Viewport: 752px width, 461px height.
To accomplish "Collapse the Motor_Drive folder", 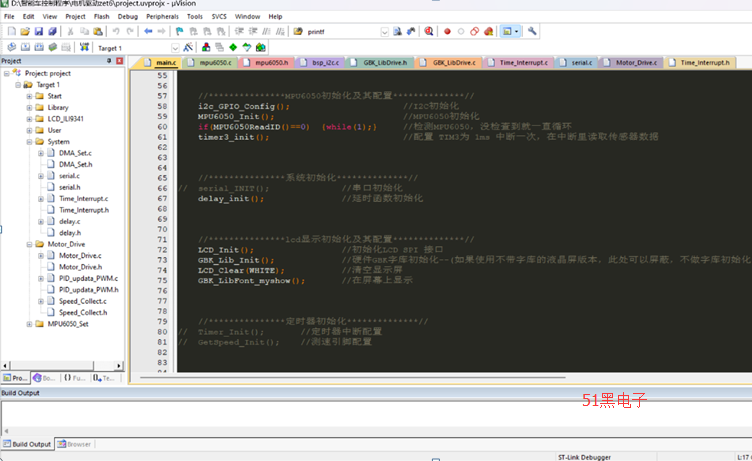I will pyautogui.click(x=29, y=244).
